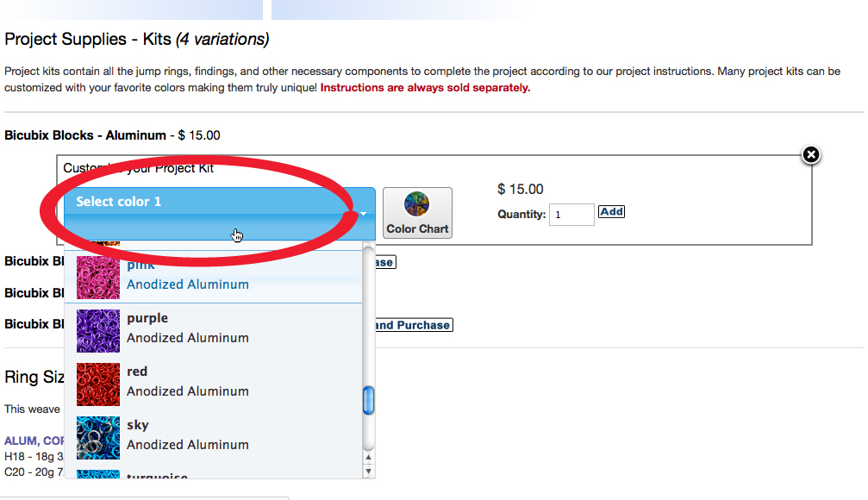868x500 pixels.
Task: Select the partially visible turquoise option
Action: pyautogui.click(x=215, y=473)
